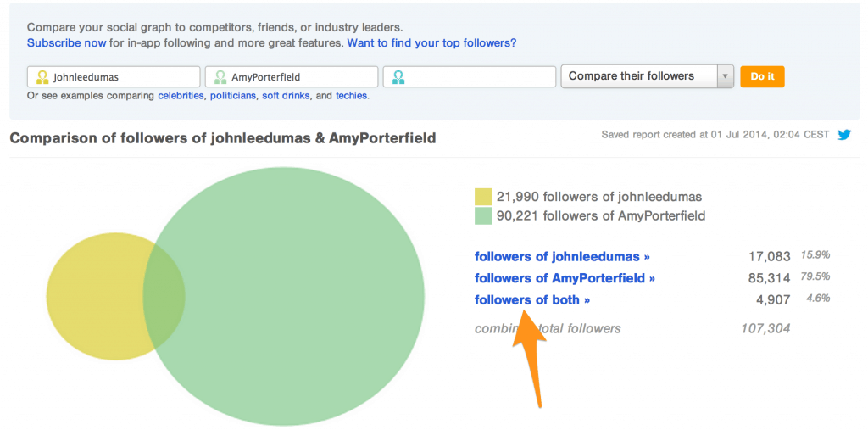The image size is (868, 430).
Task: Click the green AmyPorterfield legend swatch
Action: (x=483, y=216)
